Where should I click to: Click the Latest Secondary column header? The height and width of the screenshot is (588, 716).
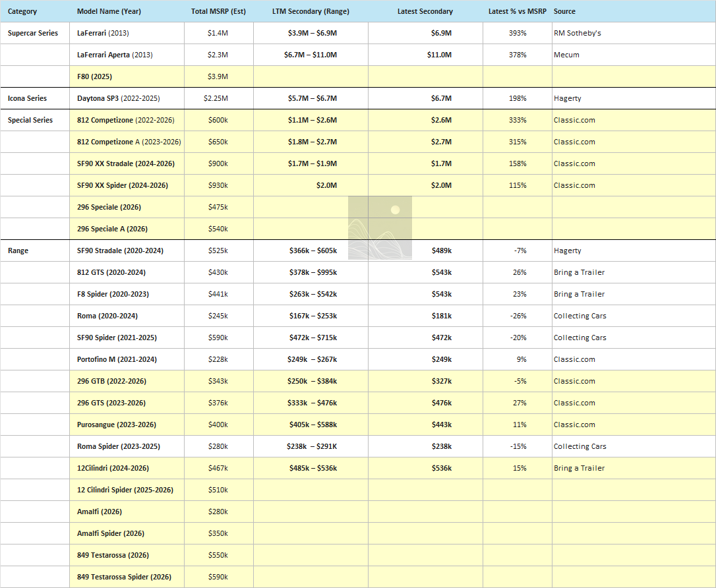point(425,11)
